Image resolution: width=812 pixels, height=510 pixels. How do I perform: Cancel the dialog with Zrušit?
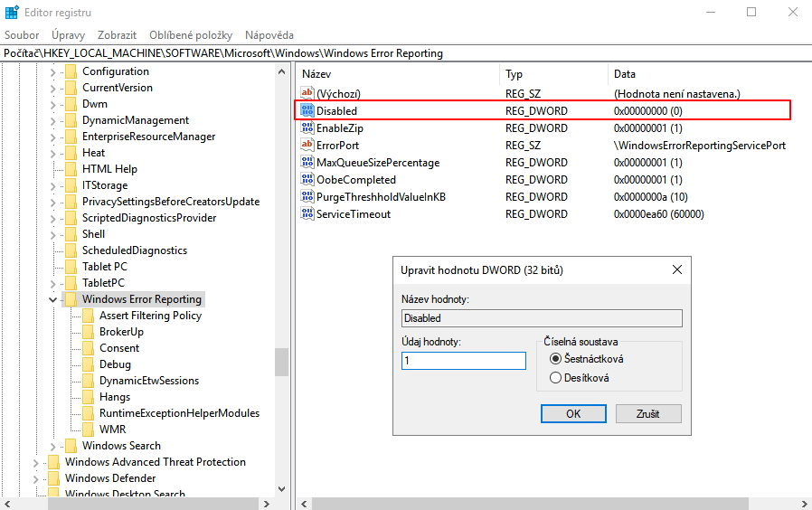point(647,413)
